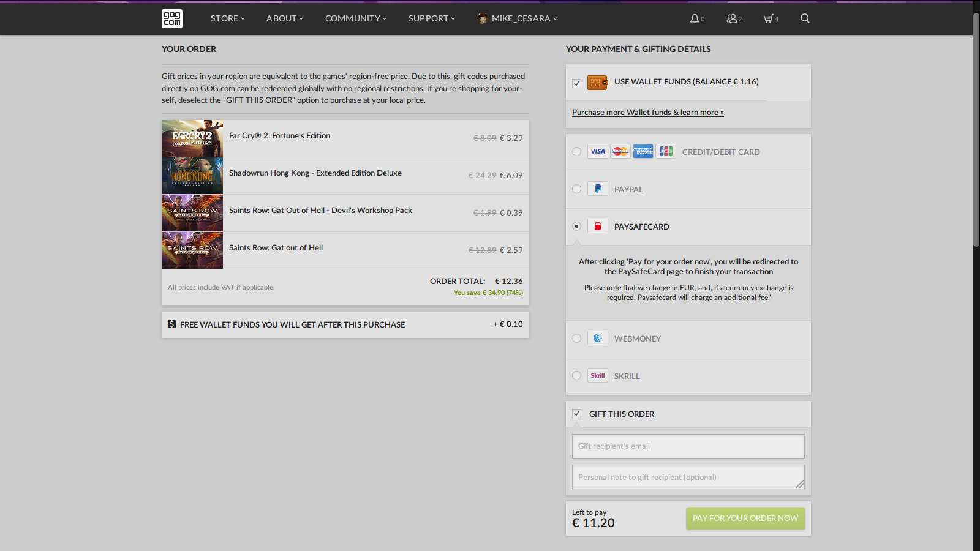This screenshot has width=980, height=551.
Task: Click the PayPal logo icon
Action: [598, 189]
